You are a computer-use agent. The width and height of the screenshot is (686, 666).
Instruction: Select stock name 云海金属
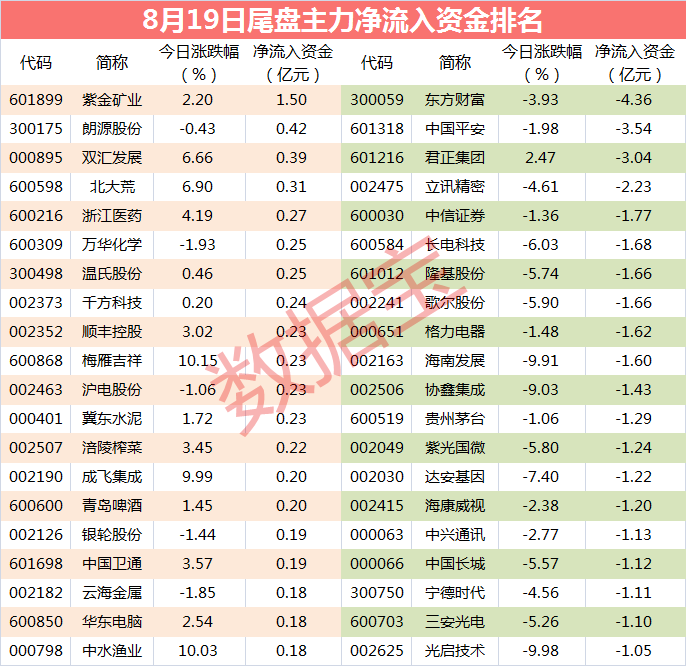(x=112, y=593)
